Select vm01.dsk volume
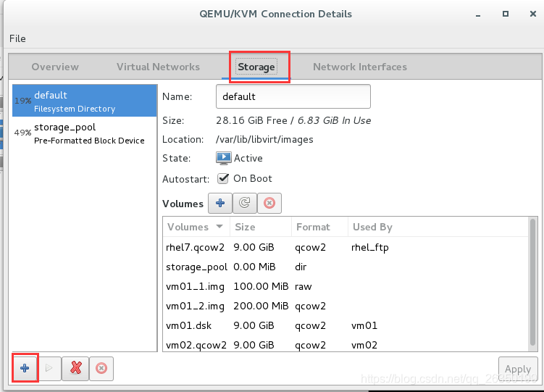The image size is (544, 392). (x=346, y=325)
